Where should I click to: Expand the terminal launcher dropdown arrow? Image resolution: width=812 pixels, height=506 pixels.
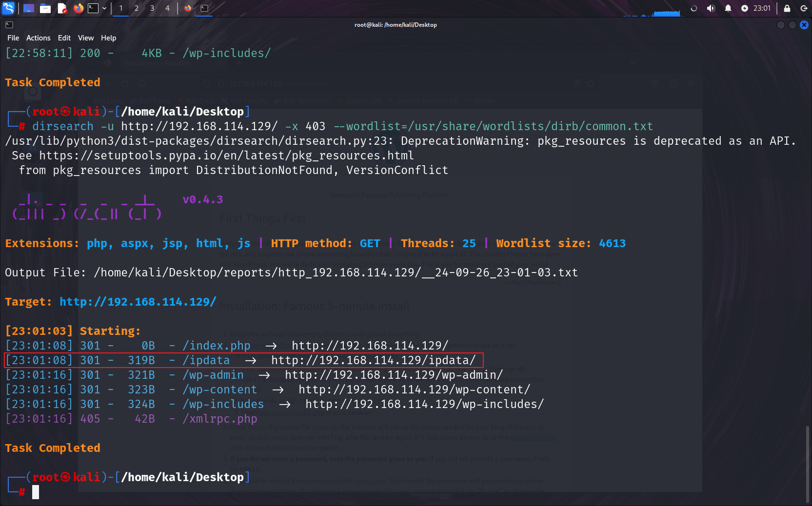pos(104,8)
